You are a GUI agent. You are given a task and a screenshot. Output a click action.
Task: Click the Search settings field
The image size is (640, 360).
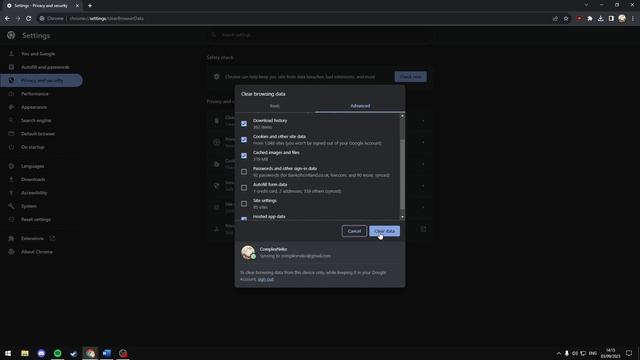click(x=320, y=35)
